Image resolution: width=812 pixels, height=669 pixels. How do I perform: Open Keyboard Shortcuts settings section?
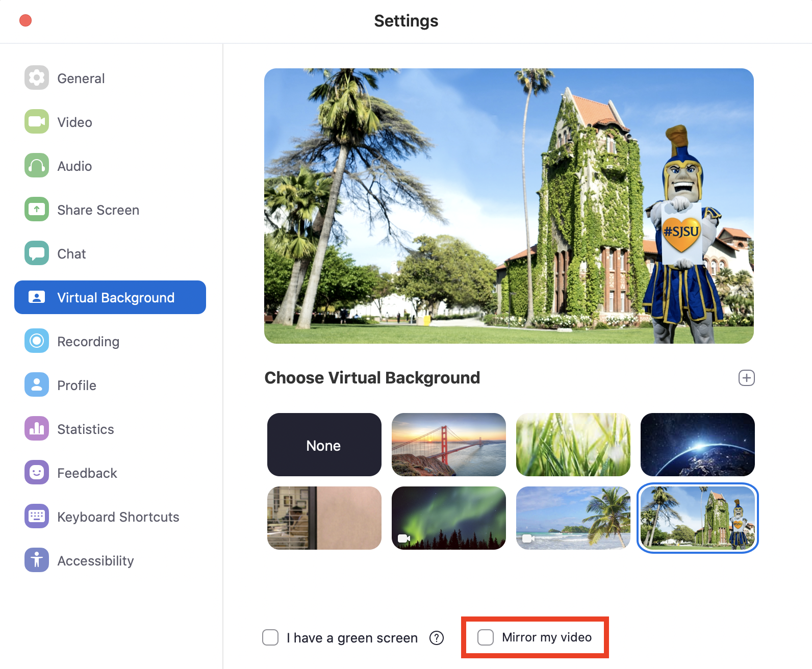(118, 517)
